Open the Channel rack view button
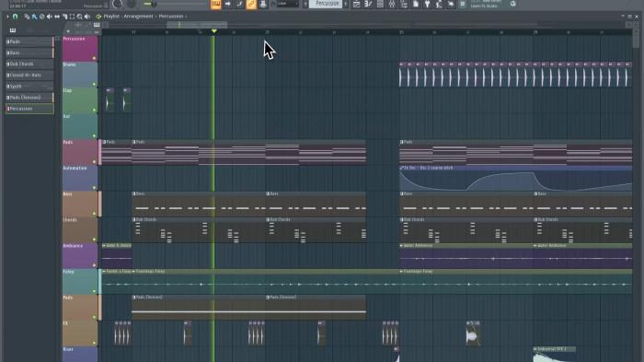 pyautogui.click(x=380, y=4)
